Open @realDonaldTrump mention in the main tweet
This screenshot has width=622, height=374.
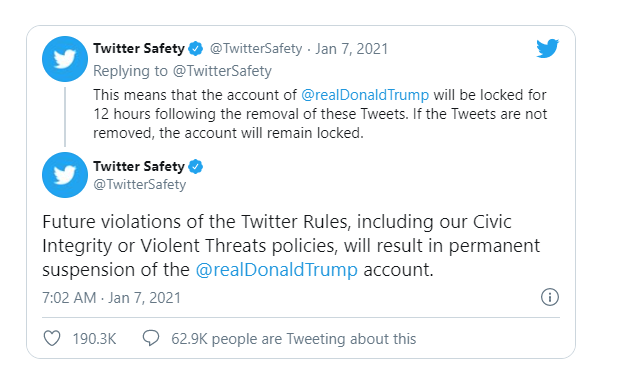[276, 270]
